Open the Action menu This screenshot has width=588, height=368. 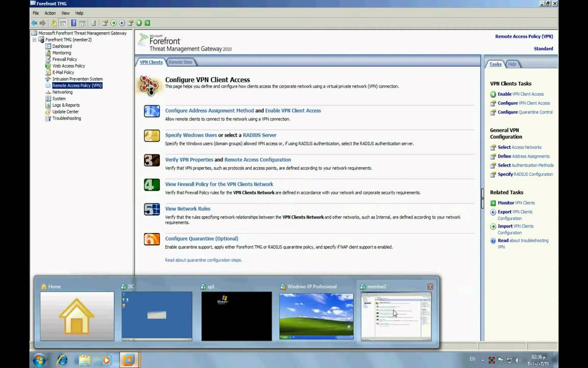(50, 13)
